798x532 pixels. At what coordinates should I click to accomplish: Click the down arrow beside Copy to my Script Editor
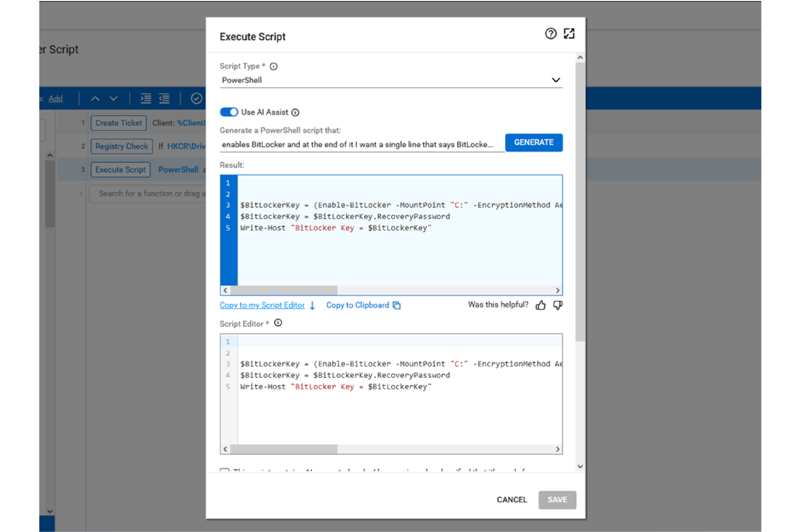(x=312, y=305)
